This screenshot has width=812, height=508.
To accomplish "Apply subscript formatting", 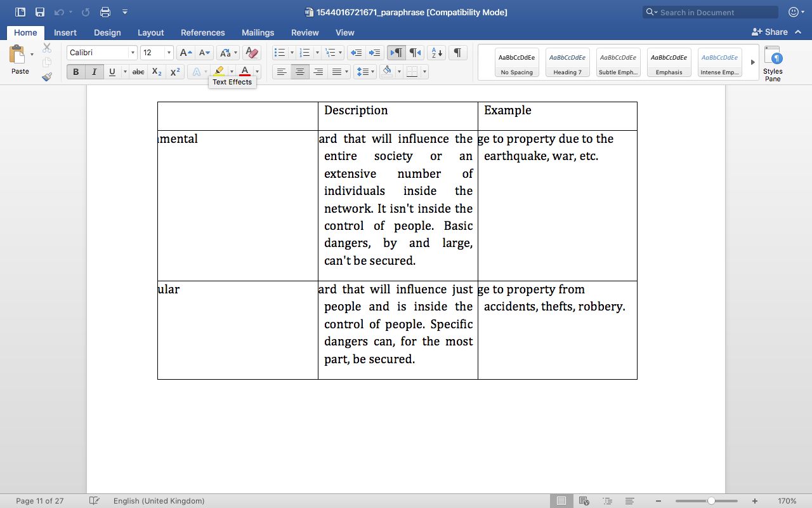I will point(157,72).
